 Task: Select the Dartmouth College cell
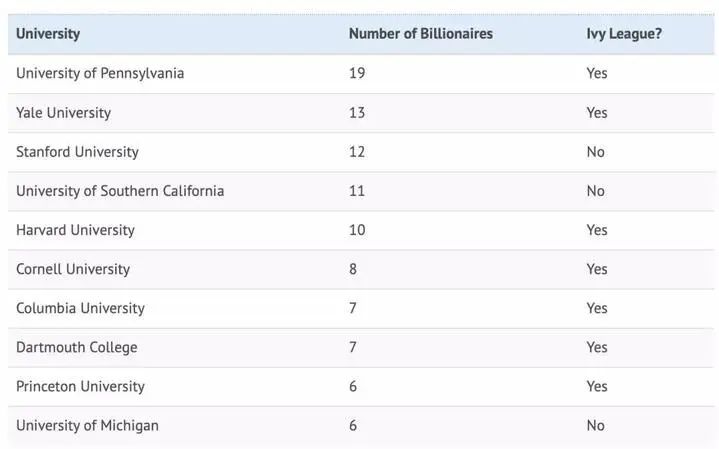tap(77, 347)
